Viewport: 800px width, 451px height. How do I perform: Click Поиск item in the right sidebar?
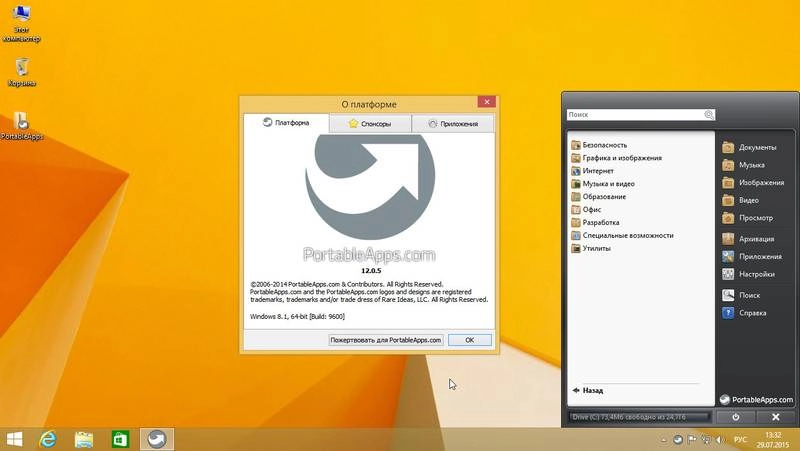(x=741, y=295)
